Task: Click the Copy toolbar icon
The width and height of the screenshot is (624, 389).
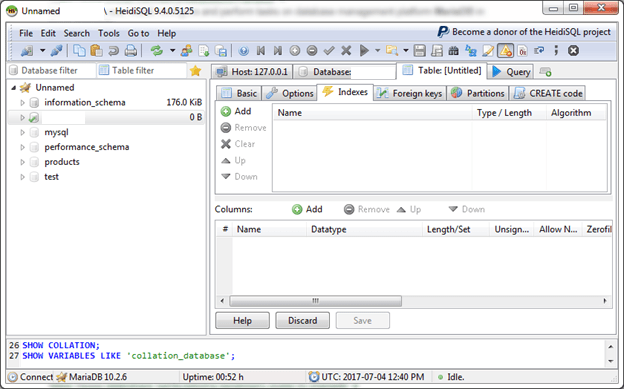Action: coord(79,51)
